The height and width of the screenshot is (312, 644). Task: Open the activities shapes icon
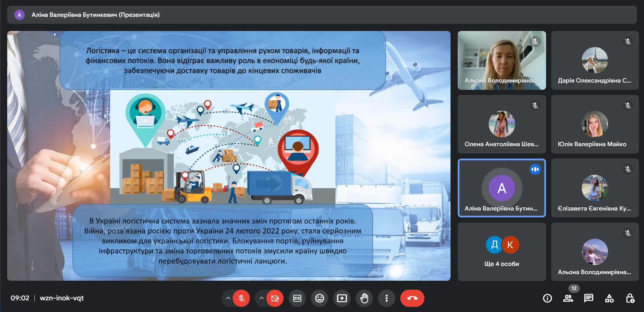click(x=609, y=298)
